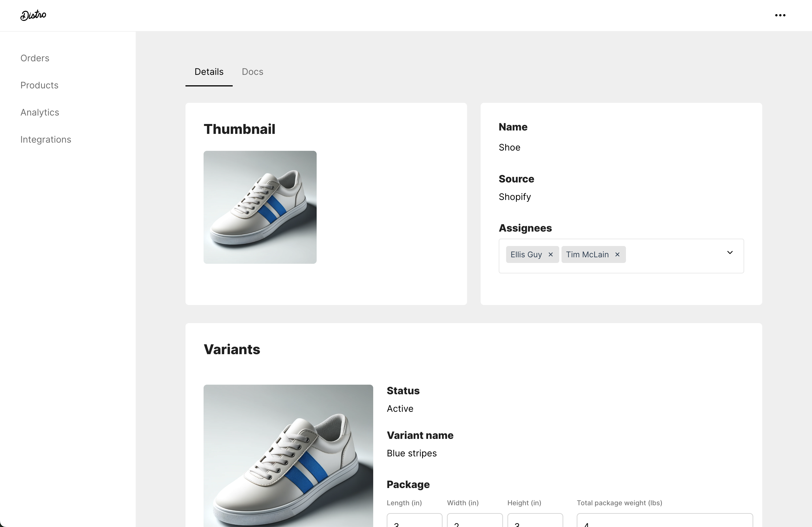Select the Details tab
This screenshot has height=527, width=812.
[x=209, y=72]
